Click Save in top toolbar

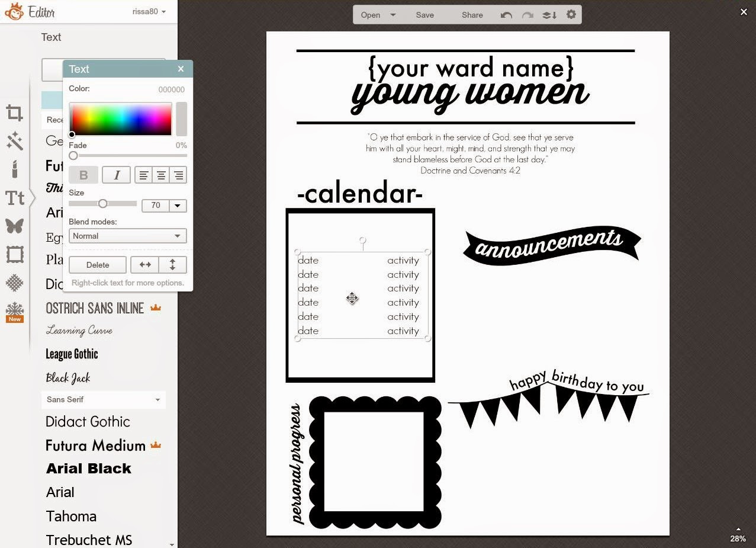click(x=425, y=15)
